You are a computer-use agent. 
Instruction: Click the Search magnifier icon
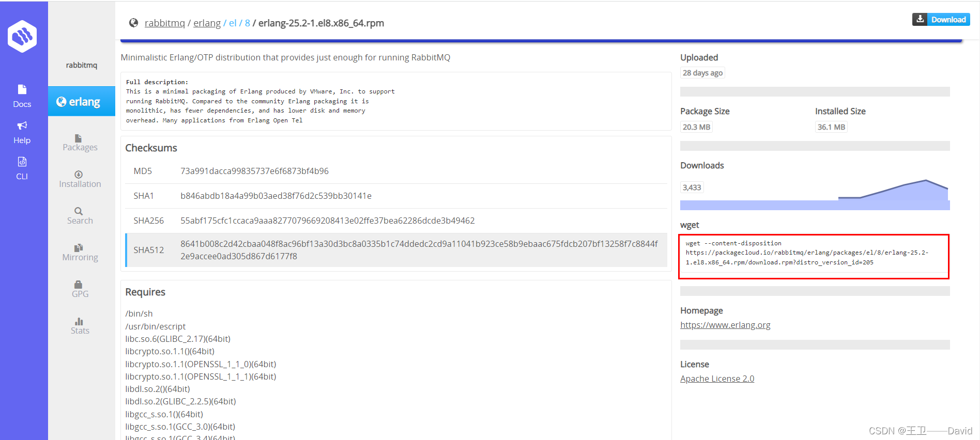79,211
